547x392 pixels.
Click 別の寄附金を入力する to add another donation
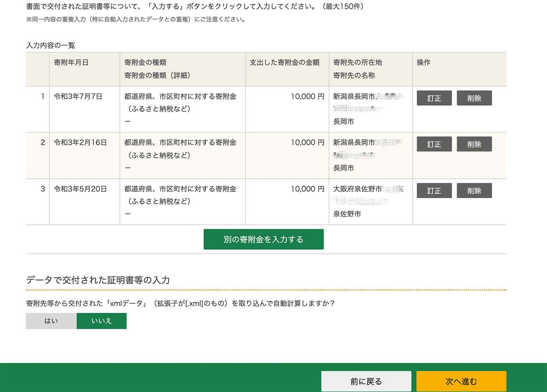(263, 239)
